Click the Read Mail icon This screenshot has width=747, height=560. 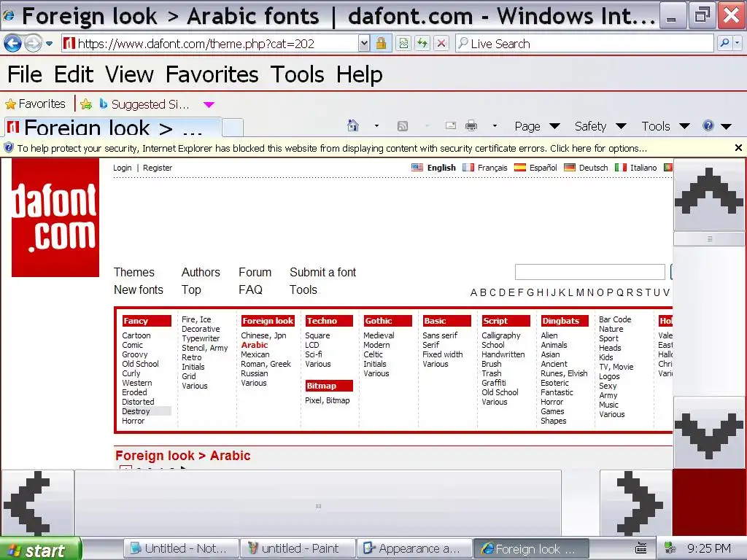pos(450,125)
